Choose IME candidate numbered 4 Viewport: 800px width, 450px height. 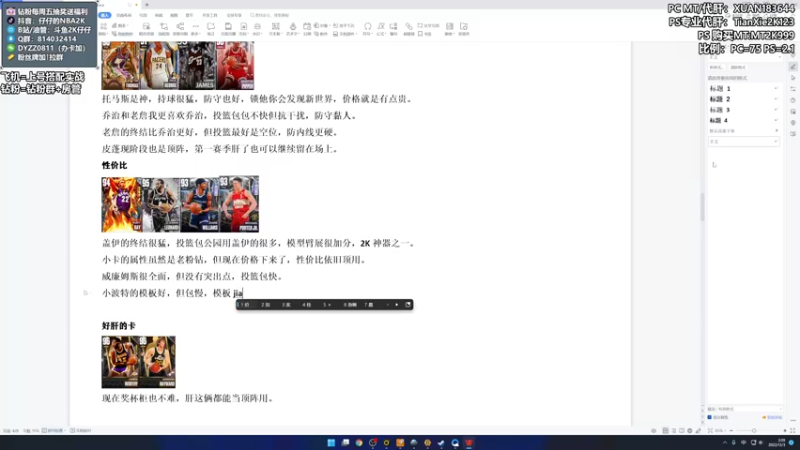(306, 305)
